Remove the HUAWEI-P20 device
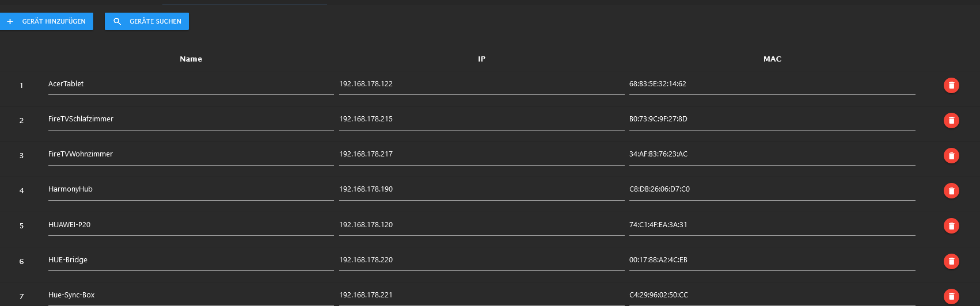This screenshot has width=980, height=306. click(x=951, y=226)
